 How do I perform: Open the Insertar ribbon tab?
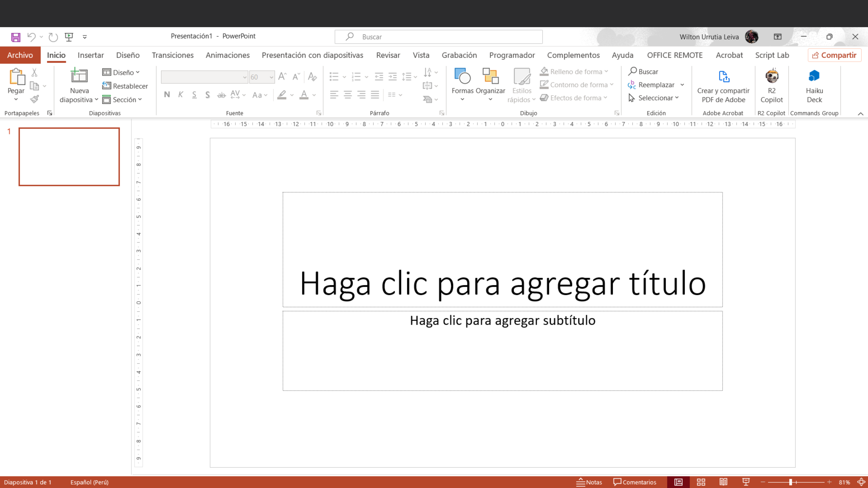point(91,55)
